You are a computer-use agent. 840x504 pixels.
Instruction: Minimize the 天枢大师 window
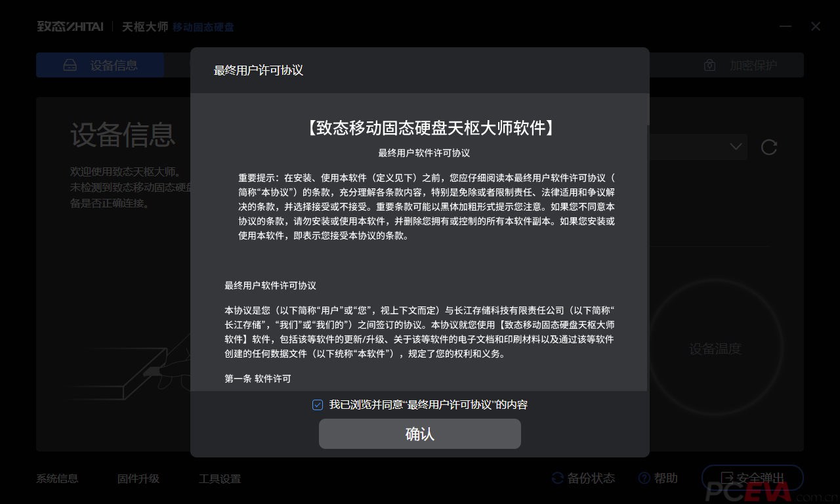click(x=786, y=27)
